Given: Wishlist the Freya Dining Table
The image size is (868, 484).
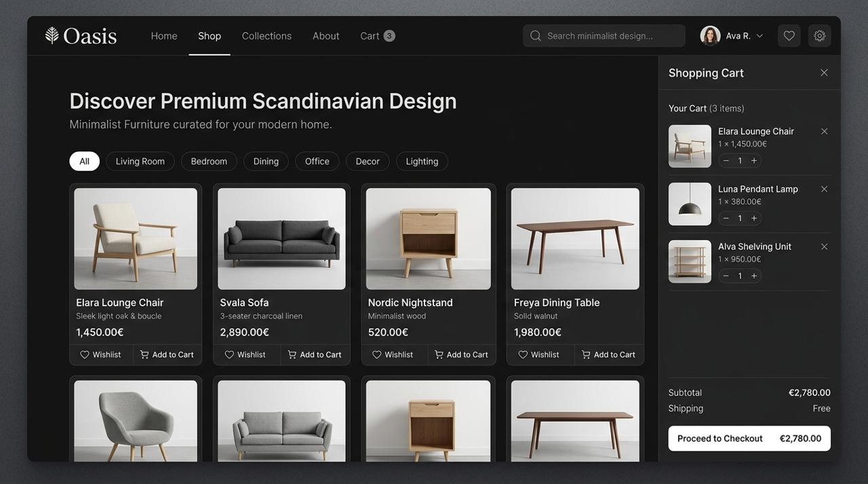Looking at the screenshot, I should pyautogui.click(x=540, y=355).
